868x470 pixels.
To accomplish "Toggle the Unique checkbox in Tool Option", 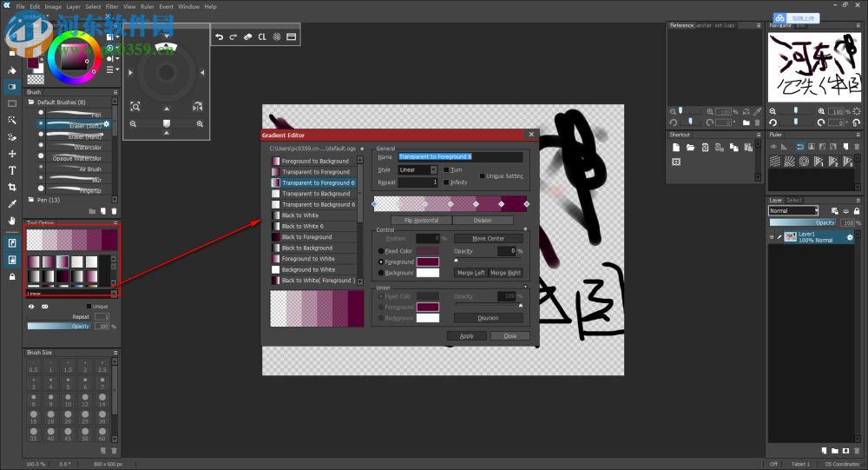I will click(89, 306).
